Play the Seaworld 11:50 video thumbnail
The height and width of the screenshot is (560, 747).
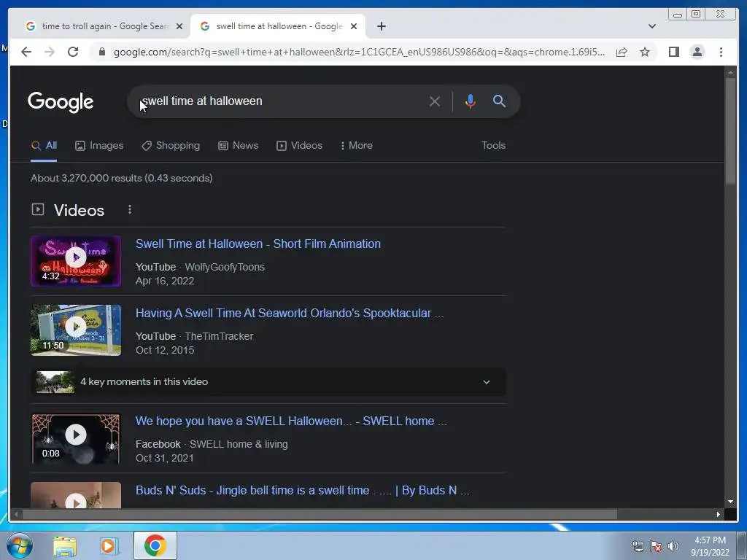click(76, 330)
